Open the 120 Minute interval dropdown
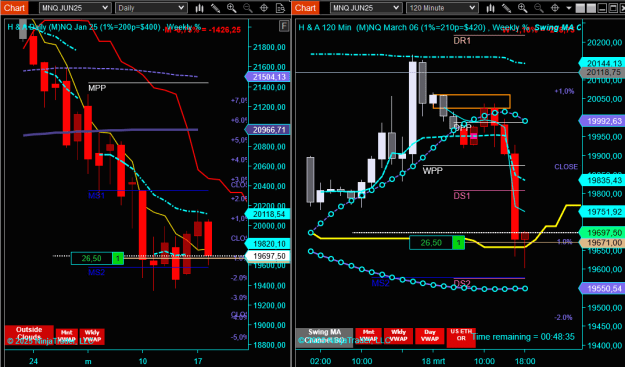 click(442, 8)
